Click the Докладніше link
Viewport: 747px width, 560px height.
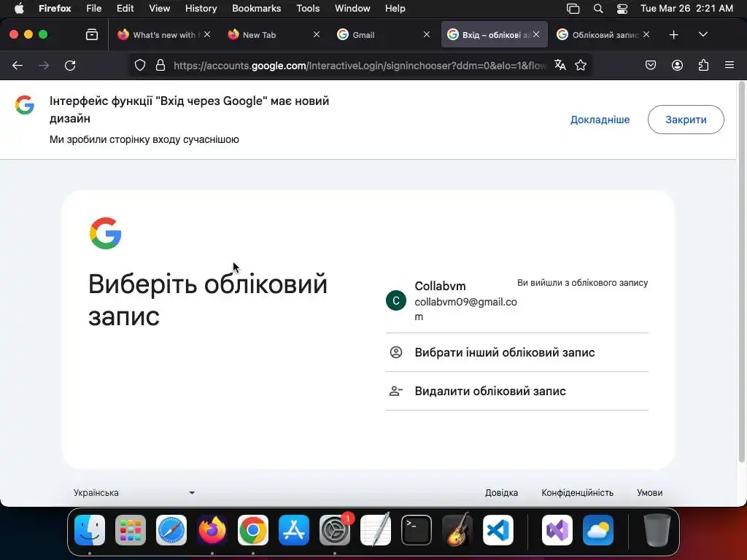click(x=600, y=120)
